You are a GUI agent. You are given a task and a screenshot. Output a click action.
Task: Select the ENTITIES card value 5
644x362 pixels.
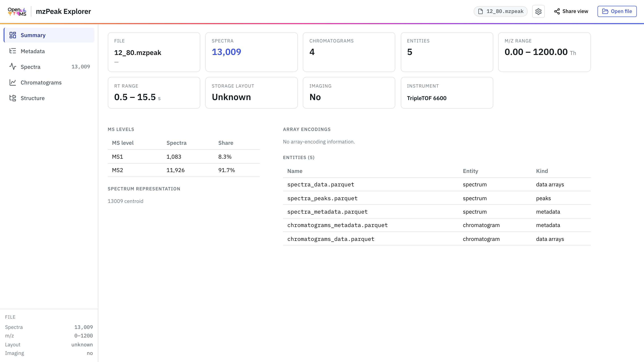tap(409, 52)
